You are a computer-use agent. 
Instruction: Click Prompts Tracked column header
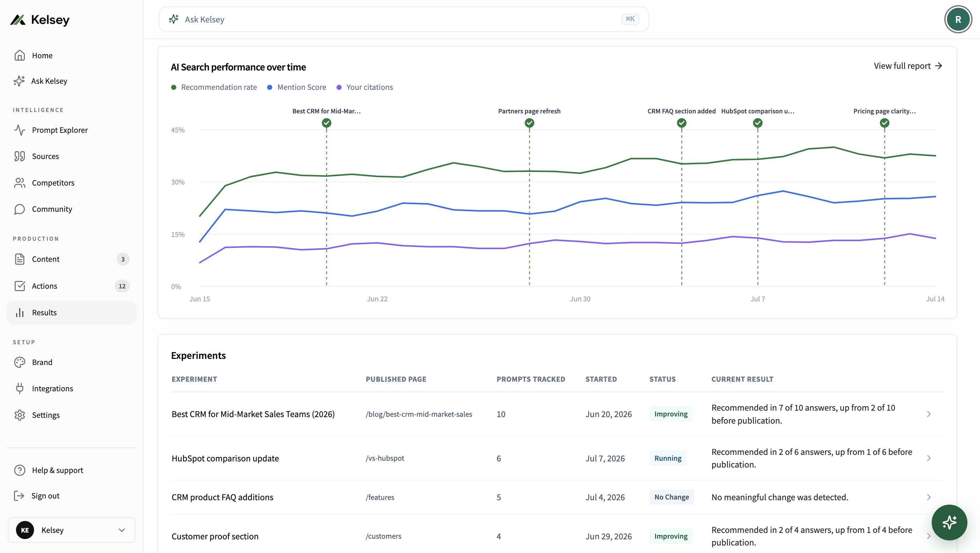531,379
